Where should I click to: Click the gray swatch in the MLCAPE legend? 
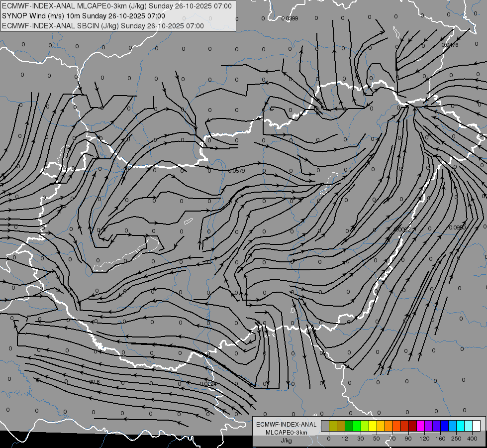pyautogui.click(x=325, y=426)
